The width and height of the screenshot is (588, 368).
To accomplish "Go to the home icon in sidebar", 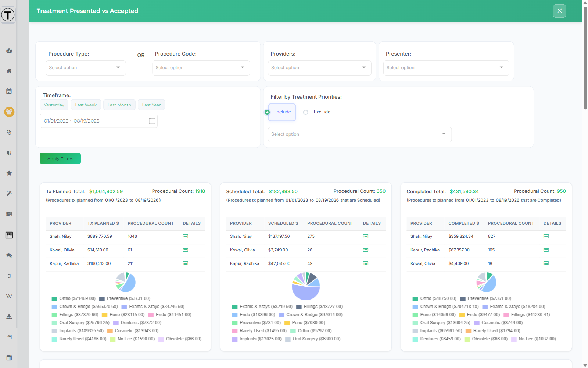I will (x=9, y=71).
